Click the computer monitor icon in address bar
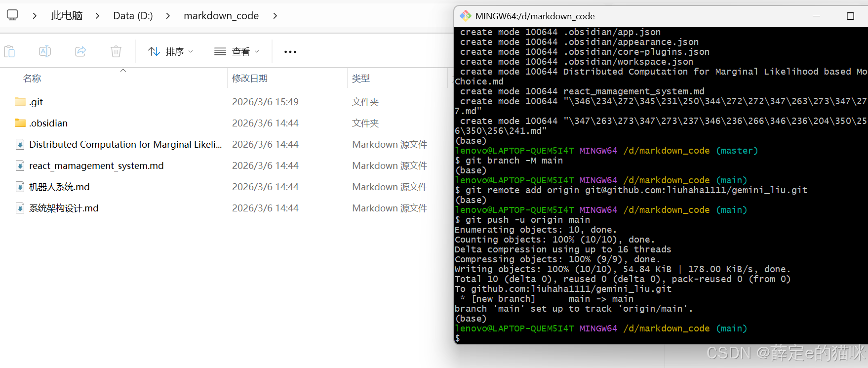868x368 pixels. pyautogui.click(x=12, y=15)
